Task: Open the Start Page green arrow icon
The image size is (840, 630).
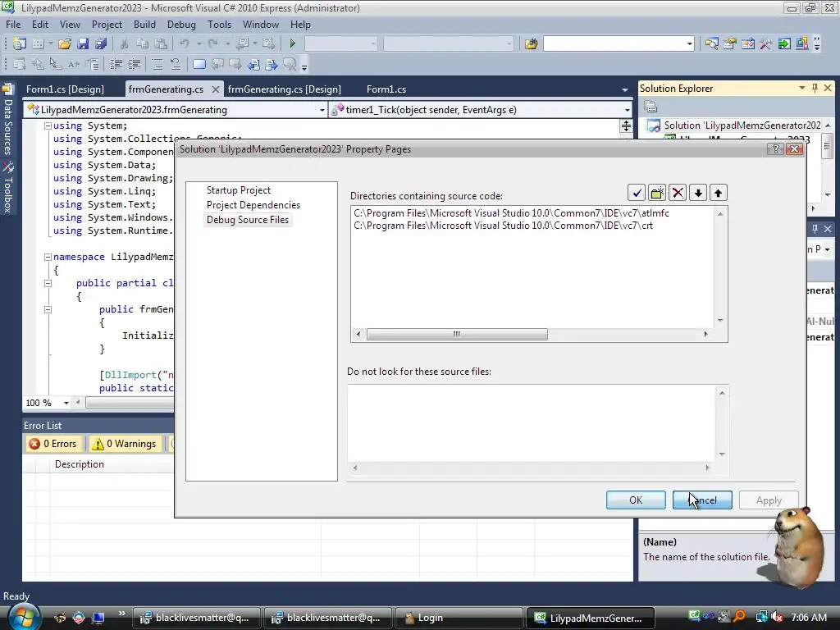Action: click(784, 43)
